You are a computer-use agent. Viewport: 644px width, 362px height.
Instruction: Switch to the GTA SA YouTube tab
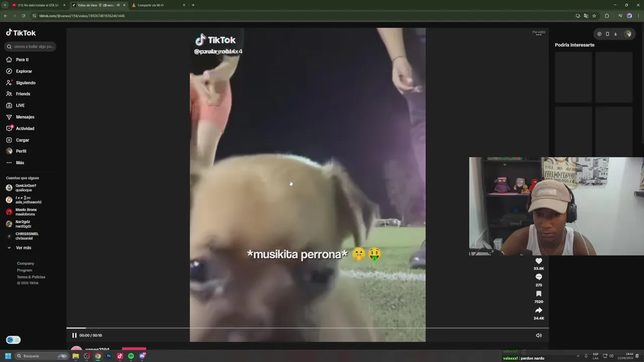click(38, 5)
